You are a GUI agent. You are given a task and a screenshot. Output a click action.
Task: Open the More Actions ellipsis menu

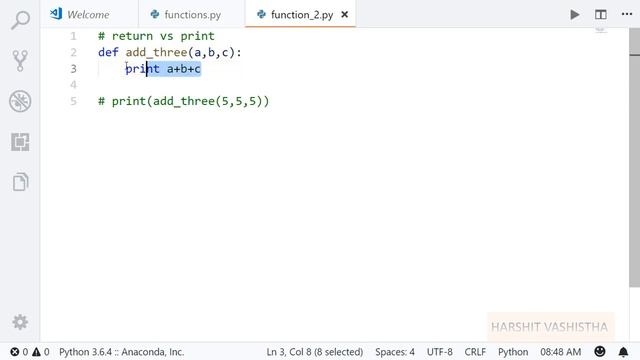point(627,14)
